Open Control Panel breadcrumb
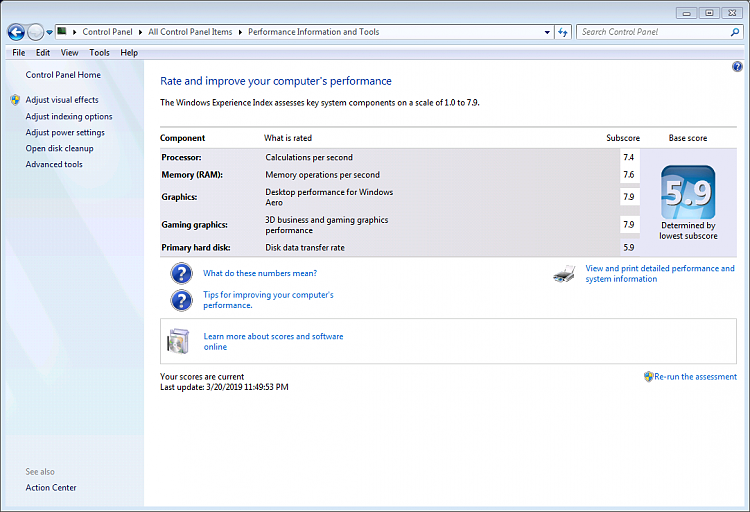Viewport: 750px width, 512px height. tap(107, 32)
